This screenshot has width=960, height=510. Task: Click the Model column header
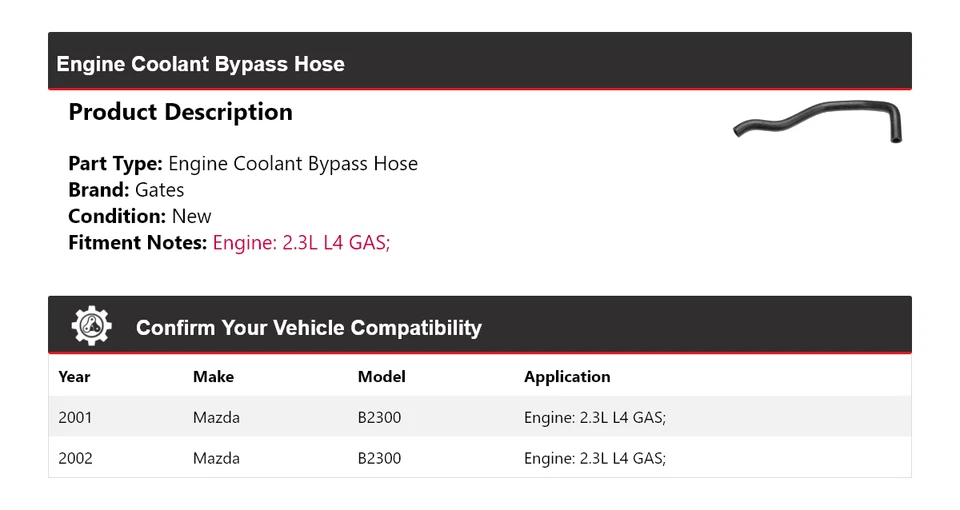[381, 377]
